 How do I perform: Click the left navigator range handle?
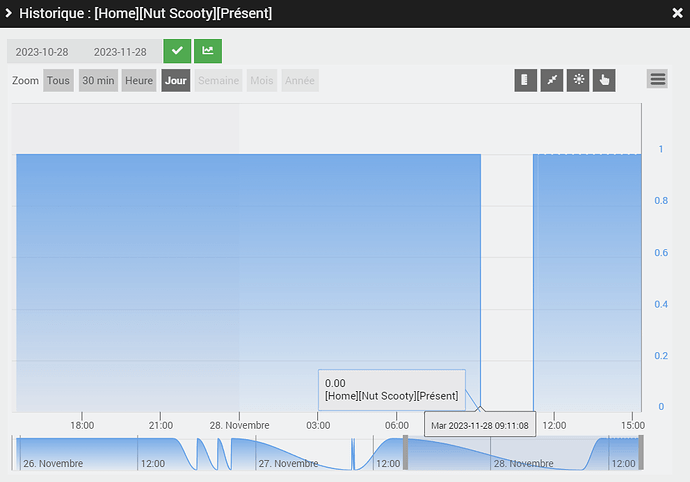pos(405,453)
